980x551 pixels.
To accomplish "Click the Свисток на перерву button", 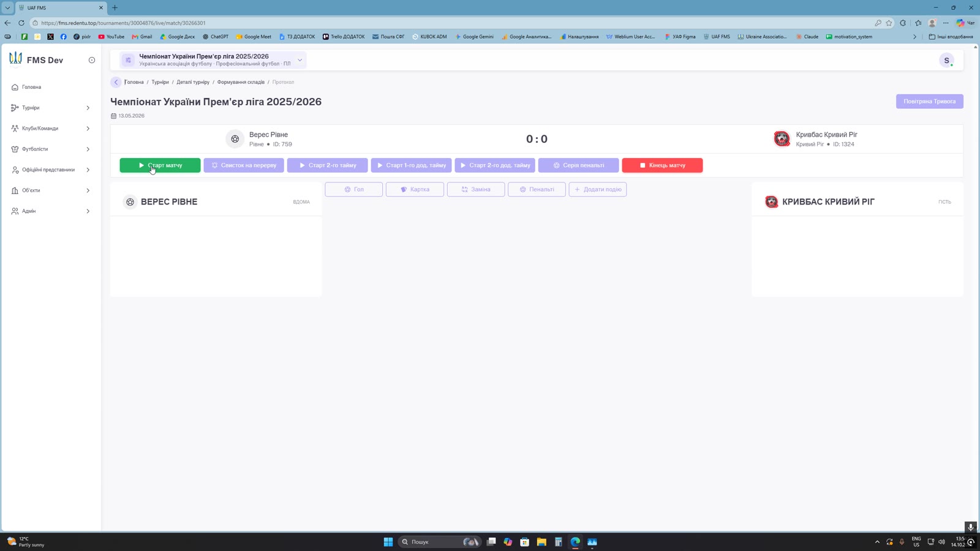I will pyautogui.click(x=244, y=165).
